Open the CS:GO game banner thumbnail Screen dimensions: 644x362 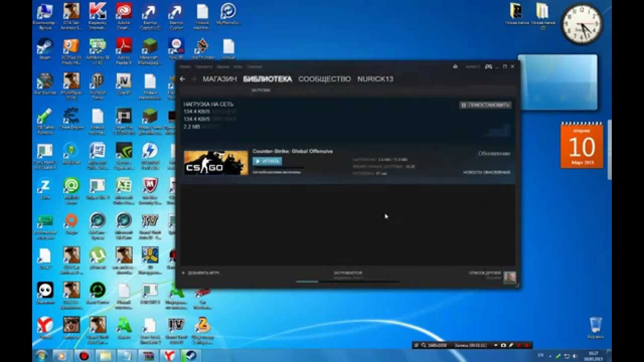[216, 162]
